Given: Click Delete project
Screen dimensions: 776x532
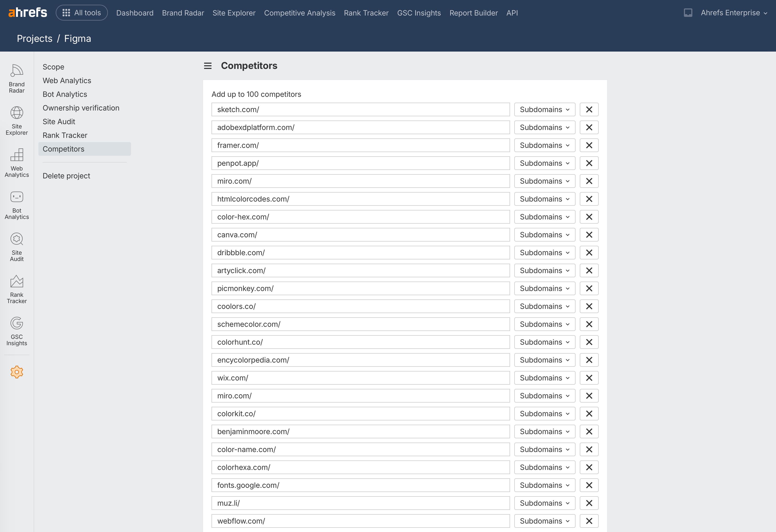Looking at the screenshot, I should pos(67,176).
